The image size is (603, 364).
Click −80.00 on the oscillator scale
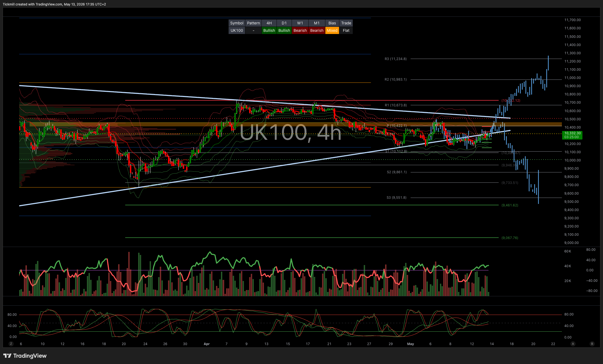[592, 291]
